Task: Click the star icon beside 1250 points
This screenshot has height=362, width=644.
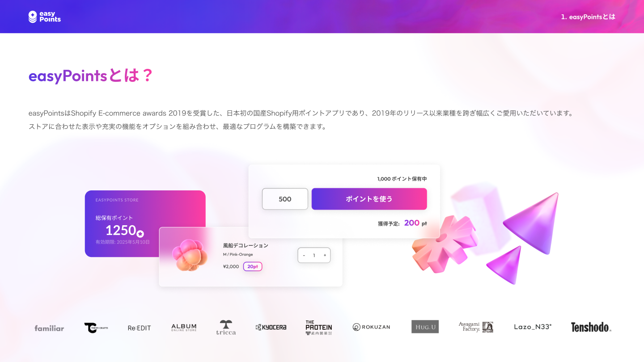Action: [140, 234]
